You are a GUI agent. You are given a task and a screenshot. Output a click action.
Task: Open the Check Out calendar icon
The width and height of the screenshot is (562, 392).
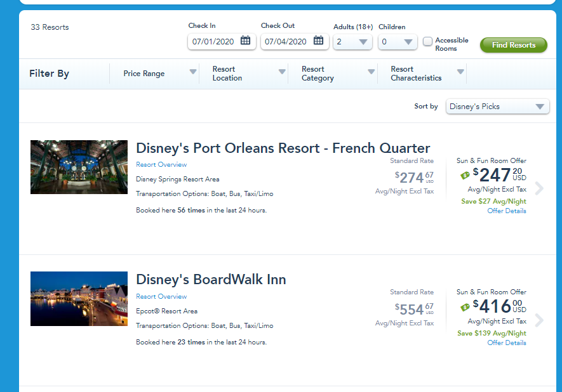click(318, 41)
